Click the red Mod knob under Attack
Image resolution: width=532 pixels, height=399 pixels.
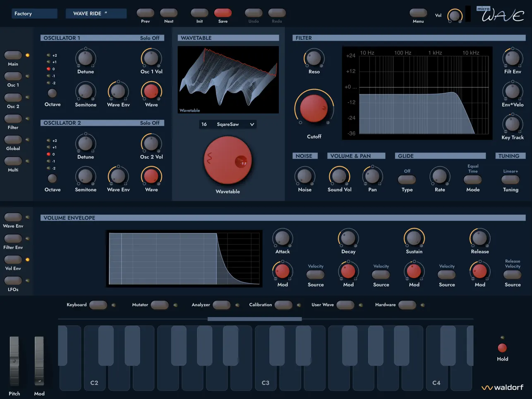[283, 271]
